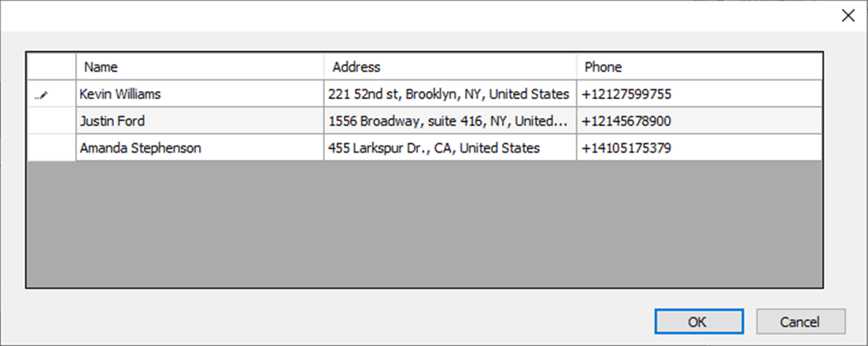Click the empty gray grid area
This screenshot has height=346, width=868.
[425, 224]
